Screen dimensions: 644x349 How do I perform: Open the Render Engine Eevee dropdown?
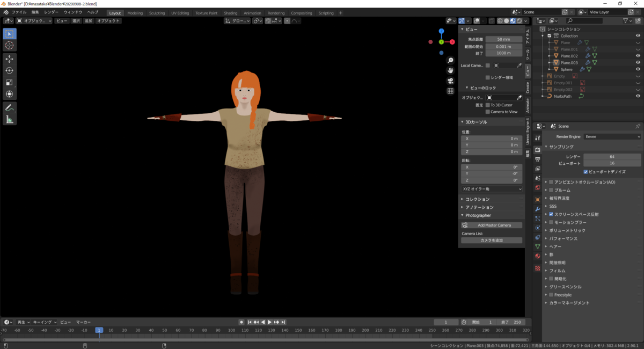(612, 137)
